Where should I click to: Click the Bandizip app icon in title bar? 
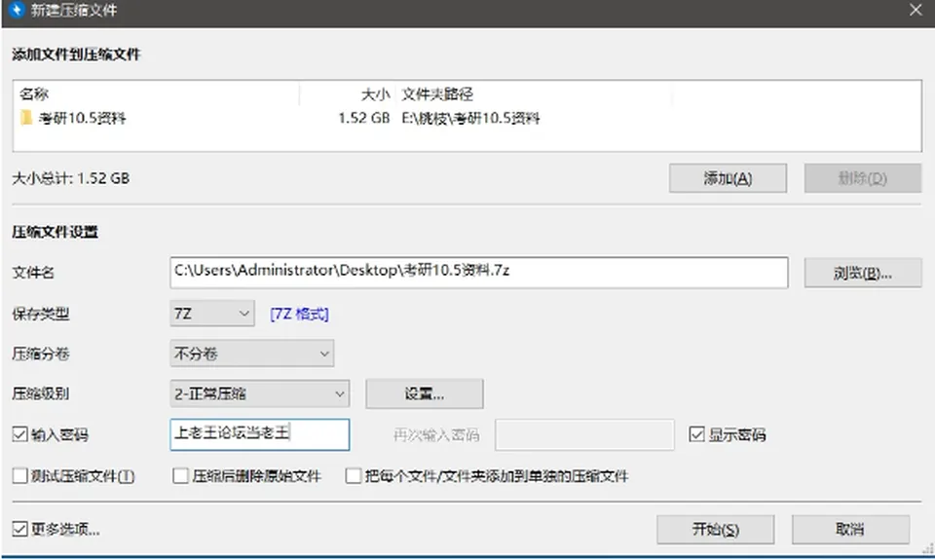[17, 10]
